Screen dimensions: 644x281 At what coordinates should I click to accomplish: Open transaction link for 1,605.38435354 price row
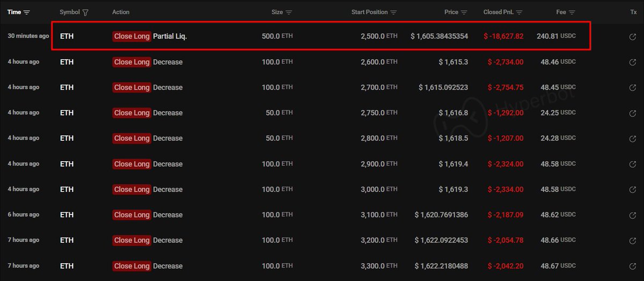point(633,37)
